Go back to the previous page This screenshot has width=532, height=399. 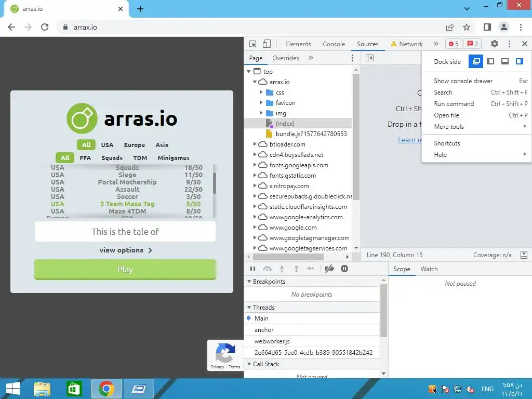click(11, 27)
